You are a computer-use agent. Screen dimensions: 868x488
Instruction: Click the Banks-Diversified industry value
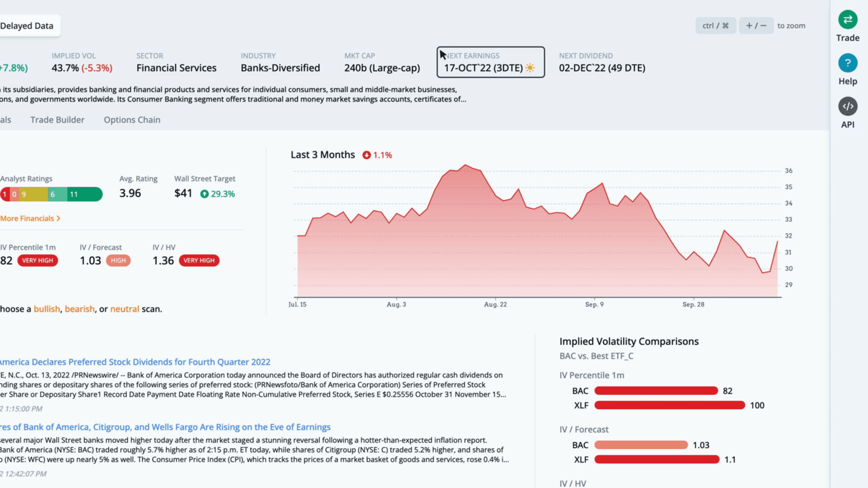280,68
